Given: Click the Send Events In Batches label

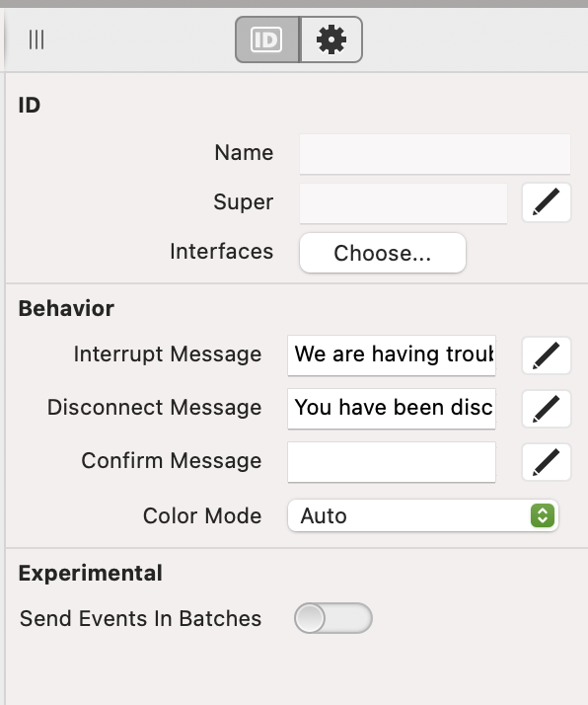Looking at the screenshot, I should coord(140,618).
